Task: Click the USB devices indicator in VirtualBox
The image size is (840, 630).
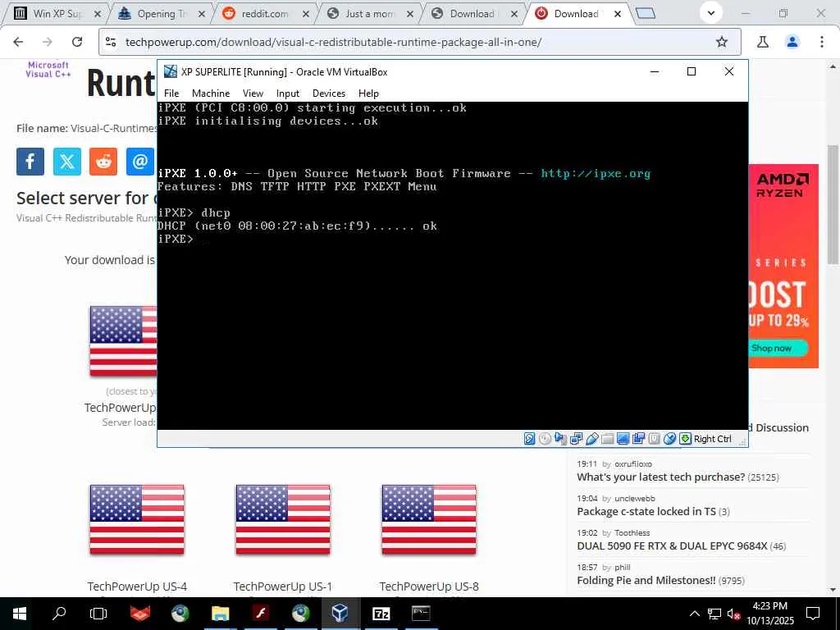Action: point(591,439)
